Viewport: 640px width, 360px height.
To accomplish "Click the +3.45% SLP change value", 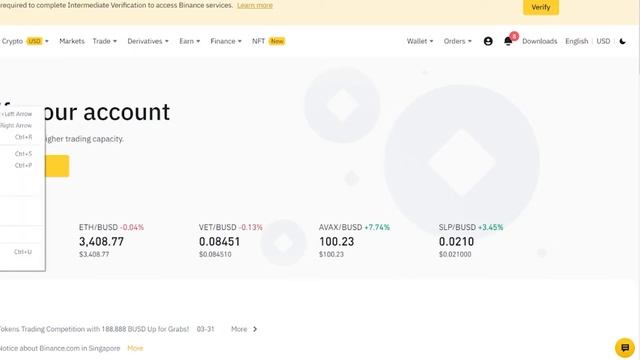I will (491, 227).
